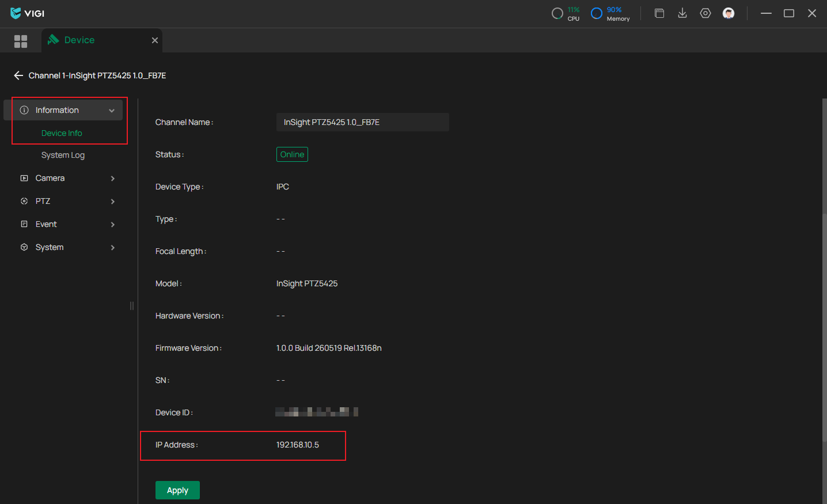Click firmware version 1.0.0 Build text
The image size is (827, 504).
click(329, 348)
